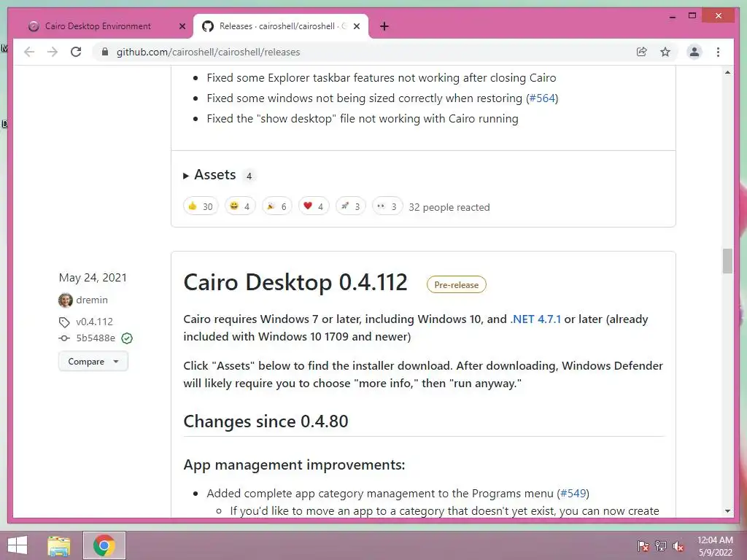Open File Explorer from taskbar
Image resolution: width=747 pixels, height=560 pixels.
click(59, 545)
